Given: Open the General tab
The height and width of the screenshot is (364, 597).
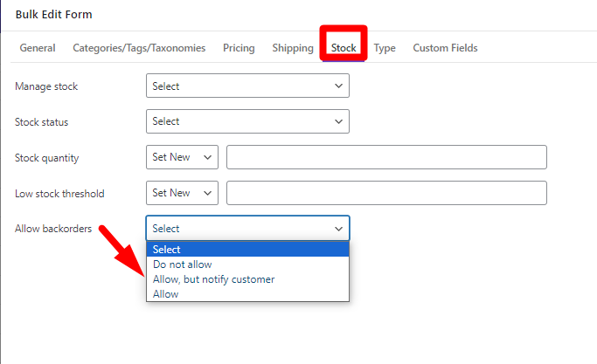Looking at the screenshot, I should coord(38,48).
